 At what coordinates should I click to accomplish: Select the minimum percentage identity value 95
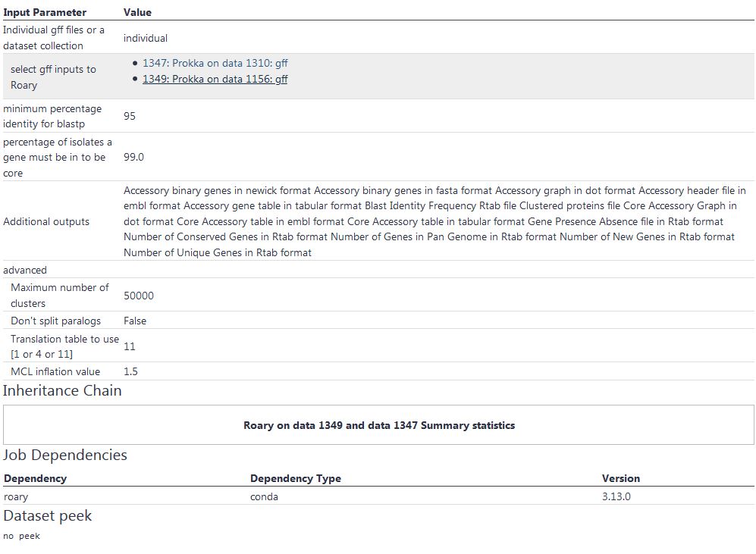(129, 116)
